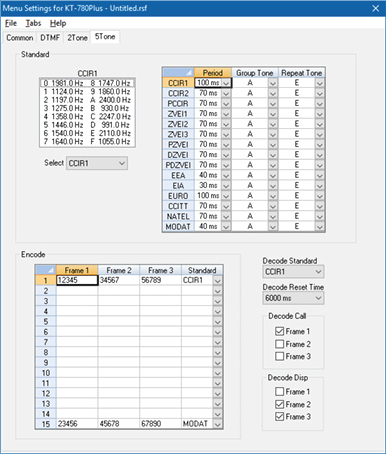
Task: Click tone entry F 1055.0 Hz
Action: [x=110, y=141]
